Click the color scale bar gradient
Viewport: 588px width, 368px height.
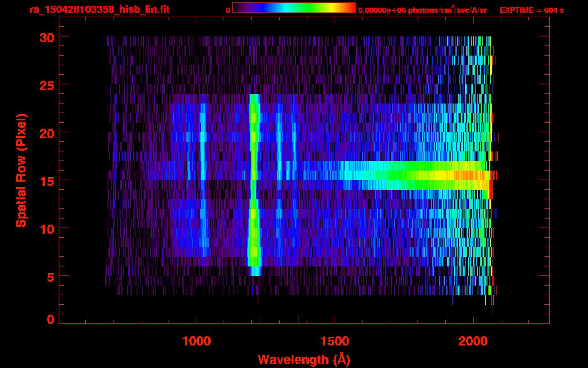coord(294,8)
